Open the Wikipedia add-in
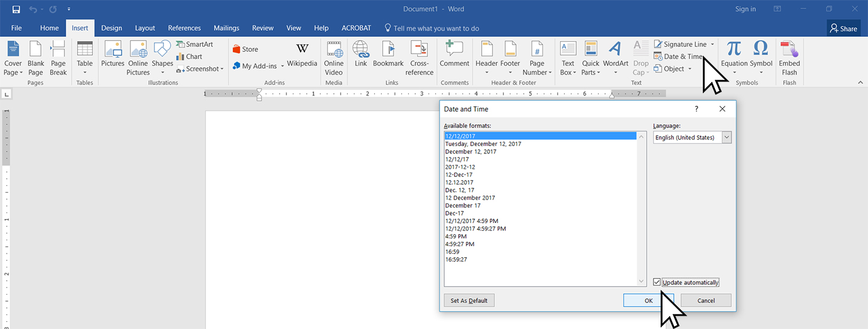Viewport: 868px width, 329px height. 302,54
